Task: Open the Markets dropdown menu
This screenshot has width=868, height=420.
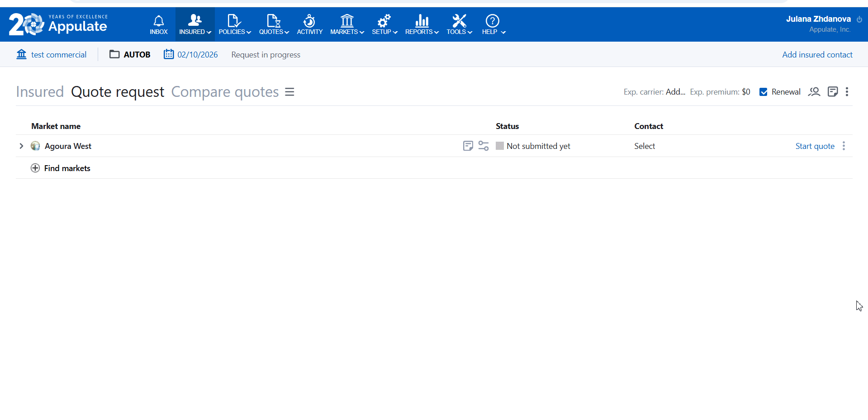Action: click(347, 24)
